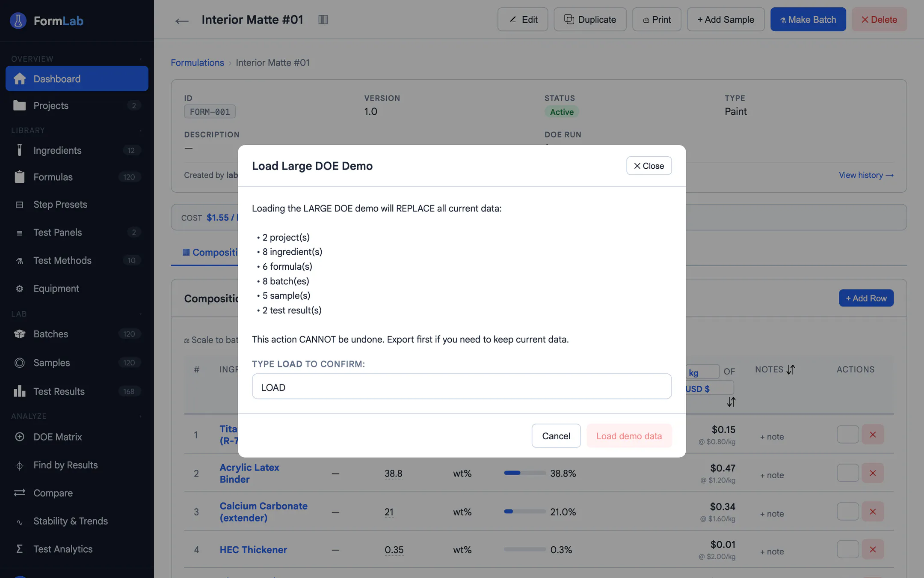Open the Acrylic Latex Binder ingredient link
The width and height of the screenshot is (924, 578).
point(249,473)
